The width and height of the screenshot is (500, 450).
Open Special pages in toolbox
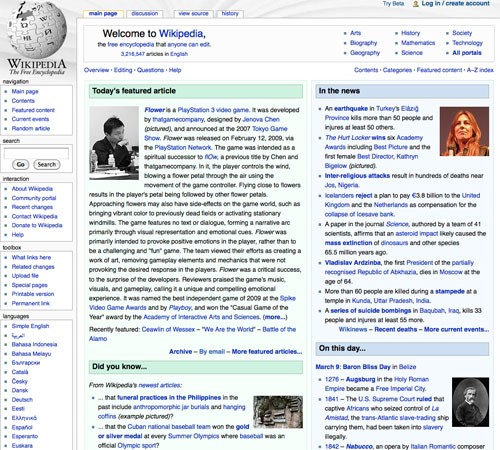pyautogui.click(x=29, y=285)
